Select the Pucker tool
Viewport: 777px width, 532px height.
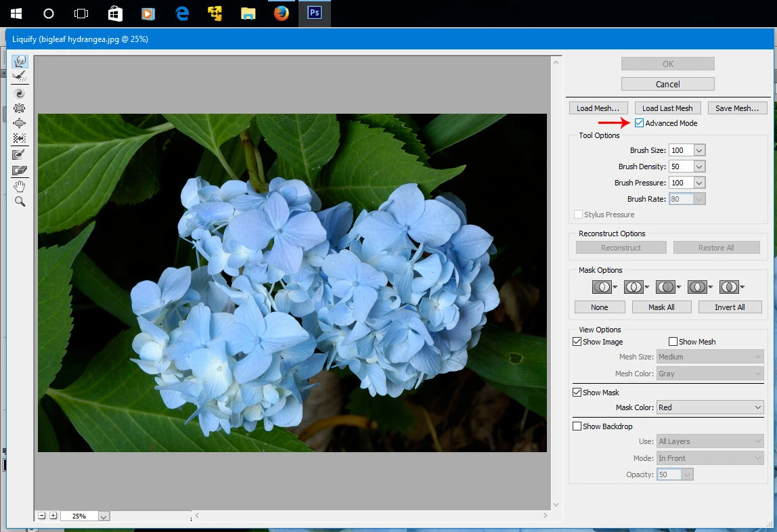20,108
